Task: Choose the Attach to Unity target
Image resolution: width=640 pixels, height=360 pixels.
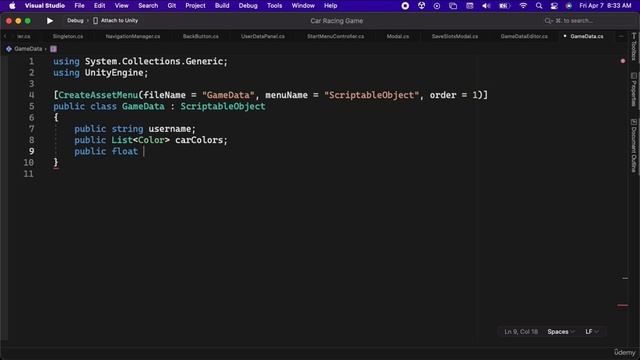Action: click(116, 20)
